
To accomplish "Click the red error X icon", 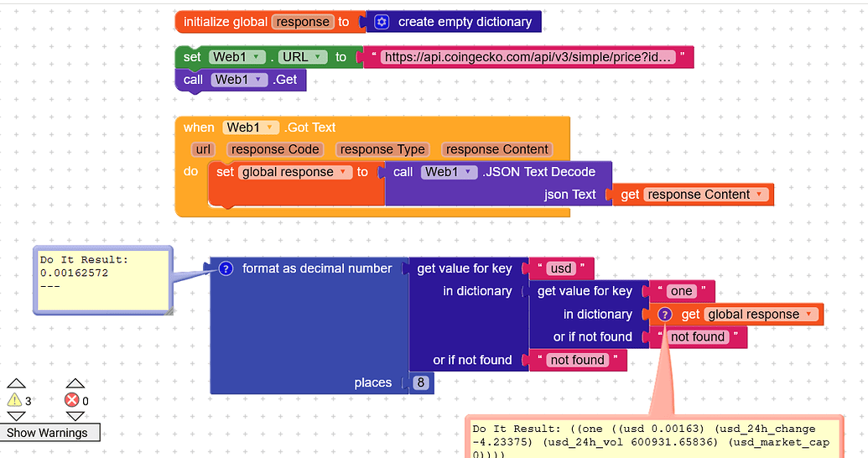I will (72, 400).
